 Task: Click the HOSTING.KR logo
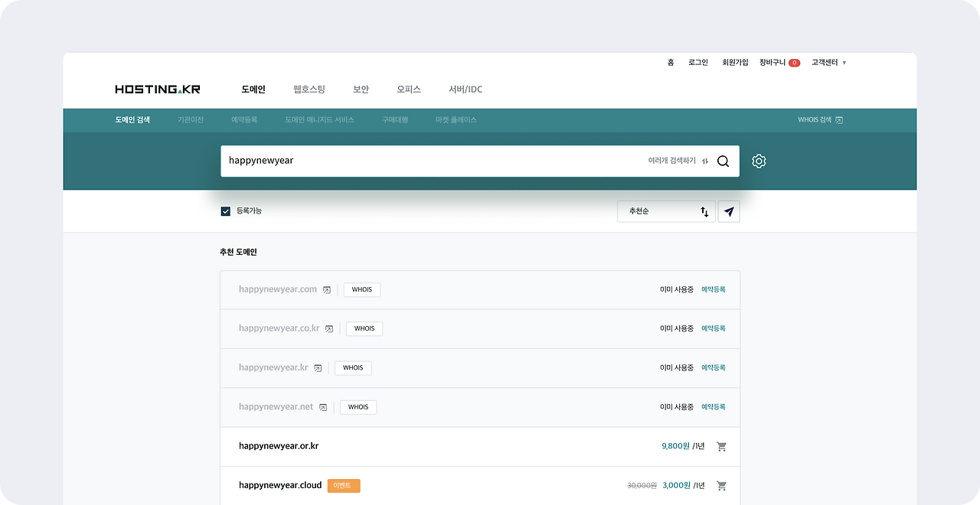(x=158, y=90)
